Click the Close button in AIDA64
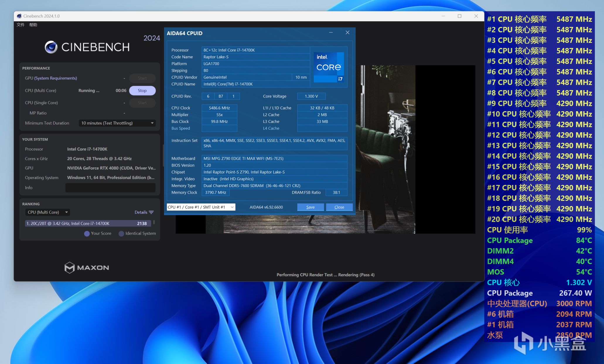This screenshot has height=364, width=604. tap(339, 207)
